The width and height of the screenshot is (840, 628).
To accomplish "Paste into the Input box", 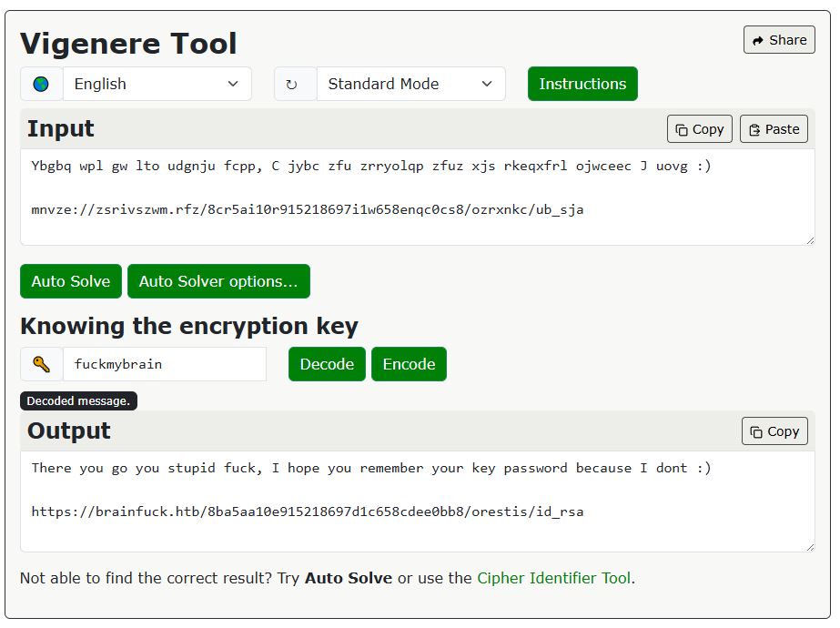I will pos(774,129).
